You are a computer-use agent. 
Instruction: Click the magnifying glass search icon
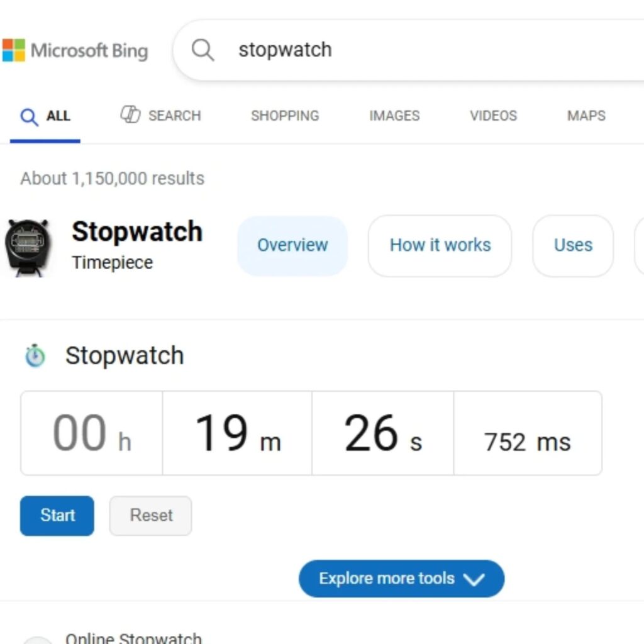(x=203, y=50)
